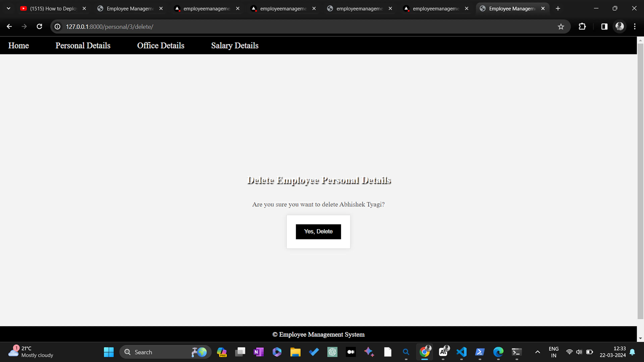The height and width of the screenshot is (362, 644).
Task: Open a new browser tab
Action: point(558,9)
